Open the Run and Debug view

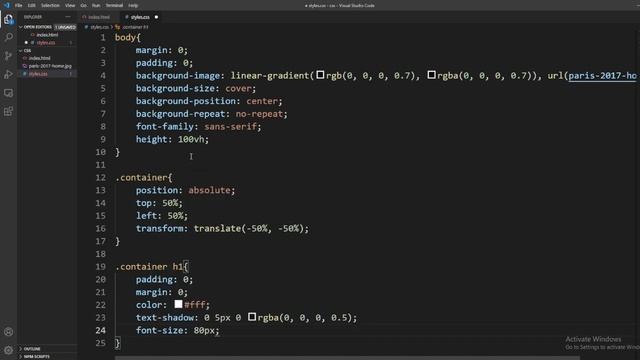click(x=8, y=74)
